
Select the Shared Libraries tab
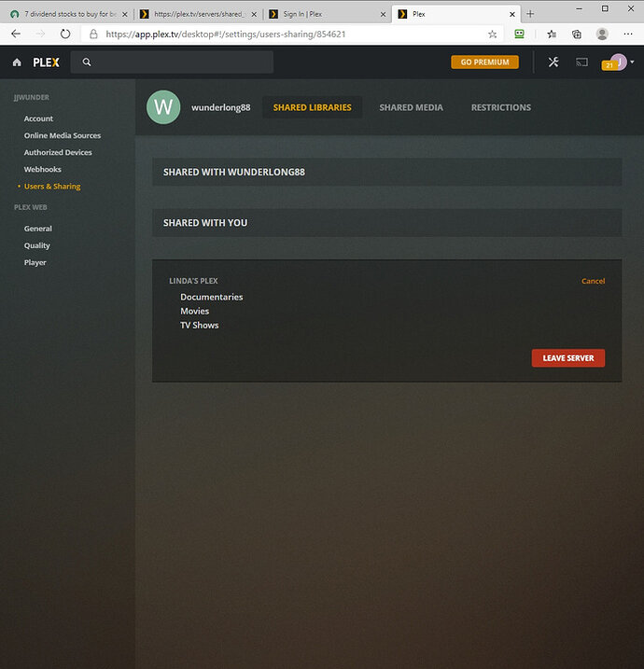tap(313, 107)
